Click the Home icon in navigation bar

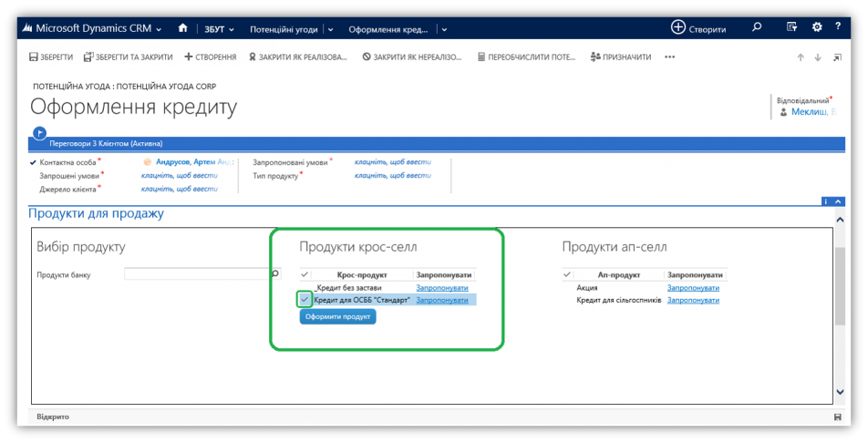(x=183, y=28)
